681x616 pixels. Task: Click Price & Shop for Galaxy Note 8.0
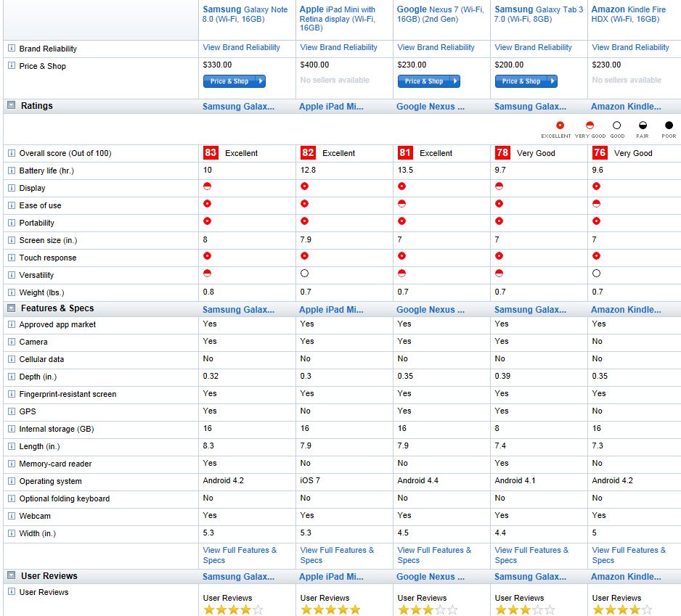coord(234,81)
